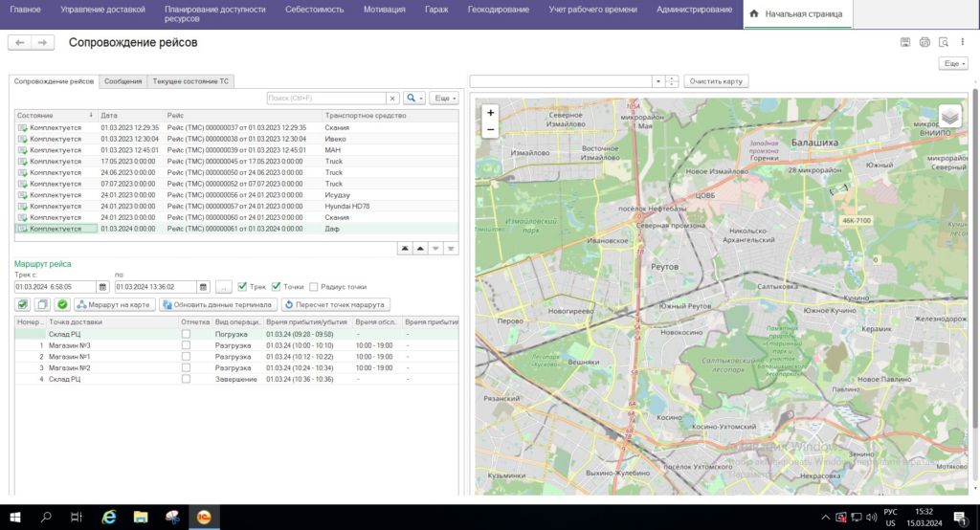Switch to the 'Сообщения' tab
This screenshot has width=980, height=530.
coord(123,81)
